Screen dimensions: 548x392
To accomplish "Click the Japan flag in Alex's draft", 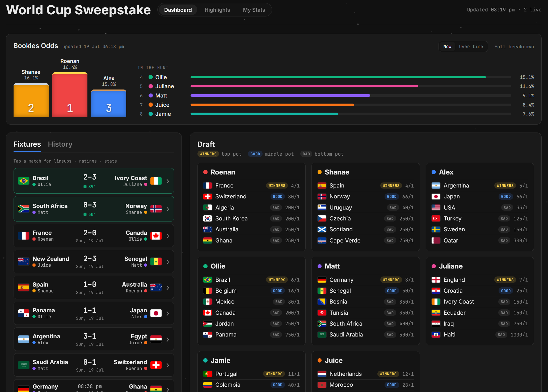I will click(436, 197).
